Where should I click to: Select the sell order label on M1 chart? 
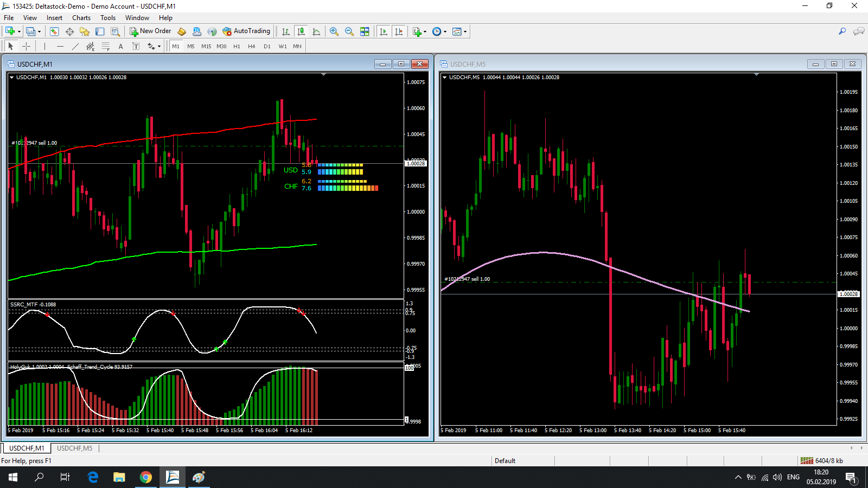point(34,143)
